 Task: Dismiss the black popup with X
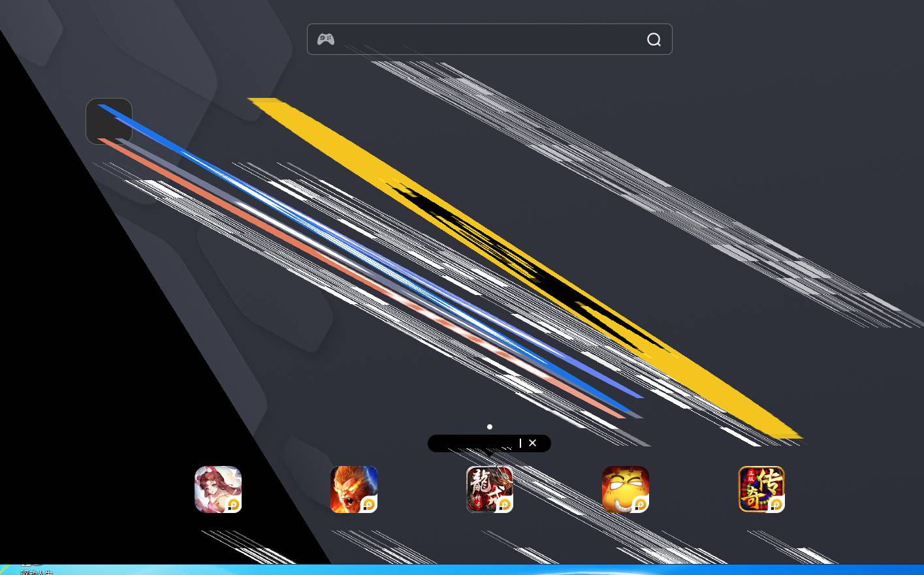tap(533, 443)
